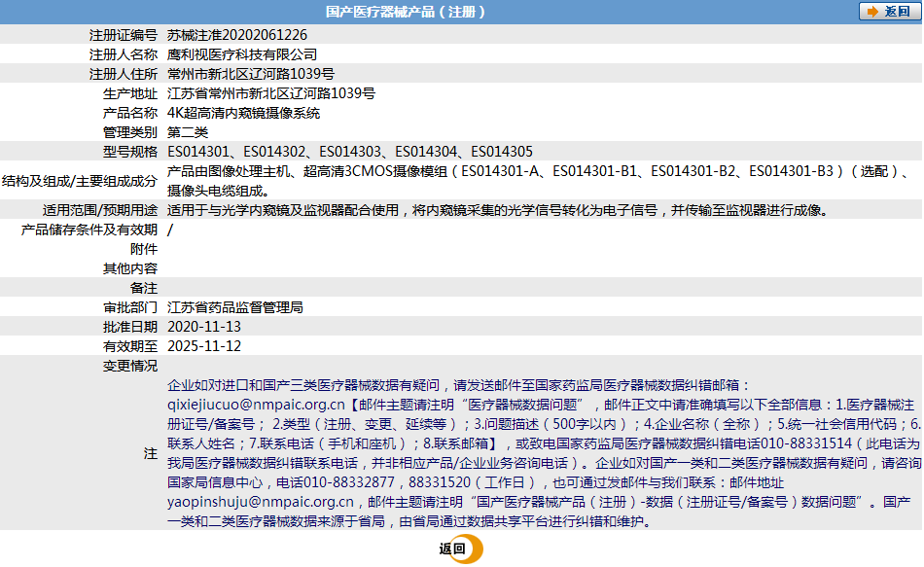924x567 pixels.
Task: Select production address 江苏省常州市新北区辽河路1039号
Action: (271, 93)
